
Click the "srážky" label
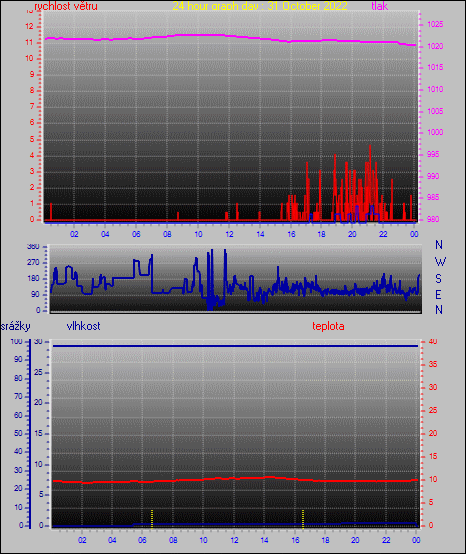coord(16,326)
